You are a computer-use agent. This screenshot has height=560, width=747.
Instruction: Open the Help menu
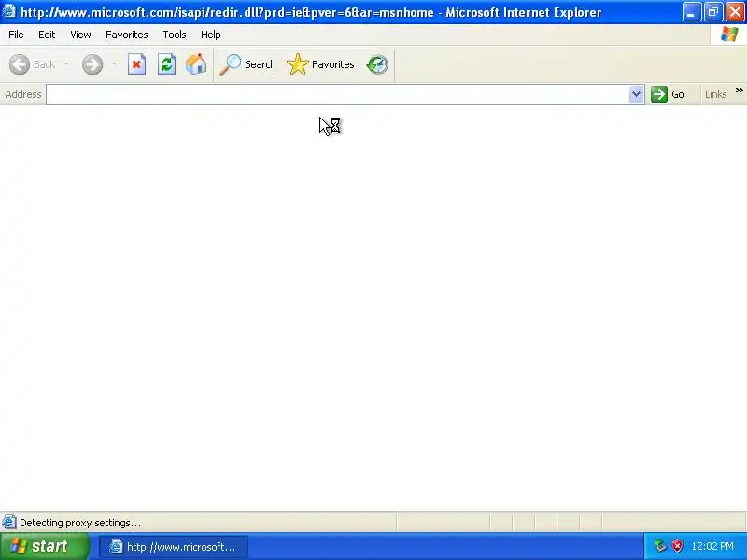(x=211, y=35)
